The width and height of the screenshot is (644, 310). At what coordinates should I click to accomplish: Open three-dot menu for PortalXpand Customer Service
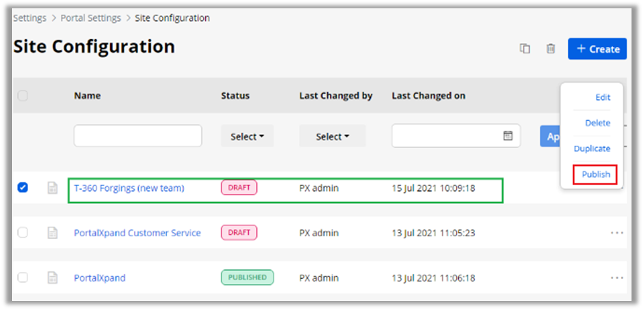(617, 233)
